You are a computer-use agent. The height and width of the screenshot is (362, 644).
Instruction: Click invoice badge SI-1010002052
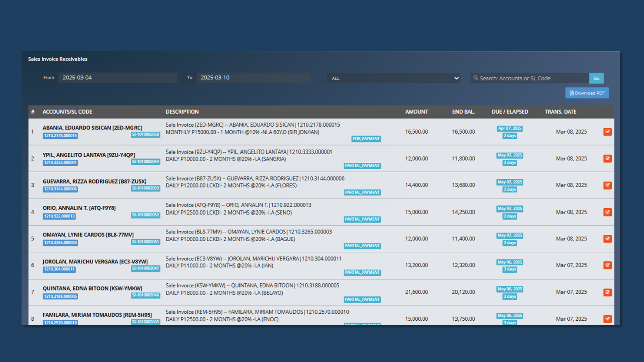[146, 215]
